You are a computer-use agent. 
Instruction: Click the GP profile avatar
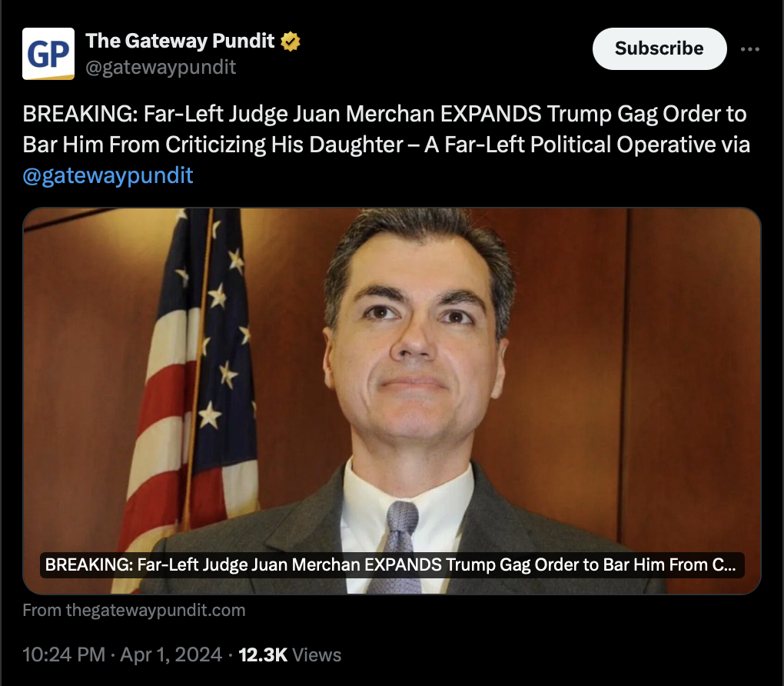pyautogui.click(x=48, y=54)
